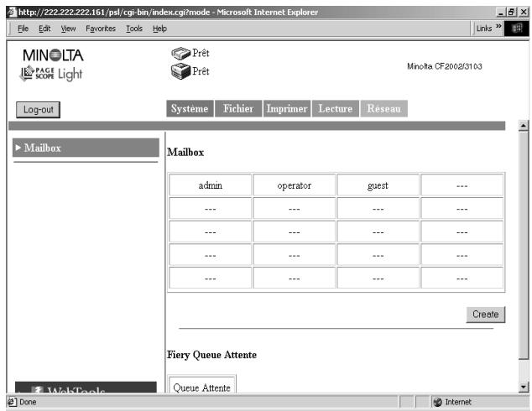
Task: Click the Internet Explorer page icon in title bar
Action: (x=13, y=13)
